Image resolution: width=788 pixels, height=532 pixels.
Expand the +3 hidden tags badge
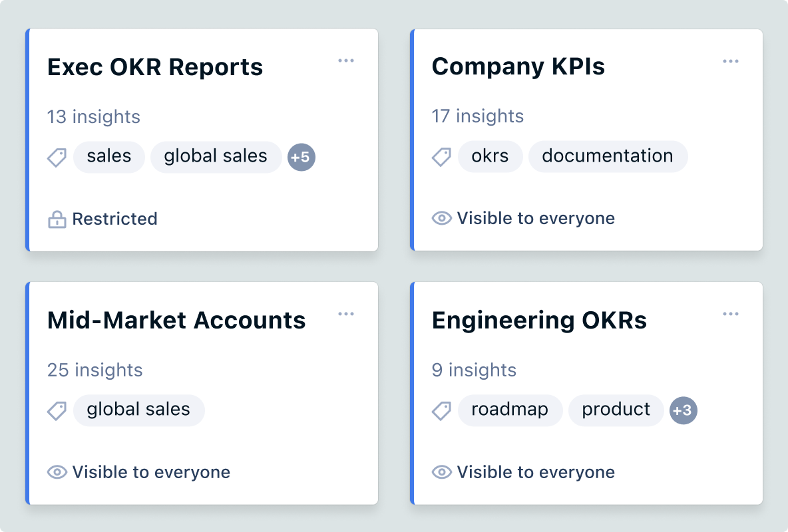click(683, 410)
